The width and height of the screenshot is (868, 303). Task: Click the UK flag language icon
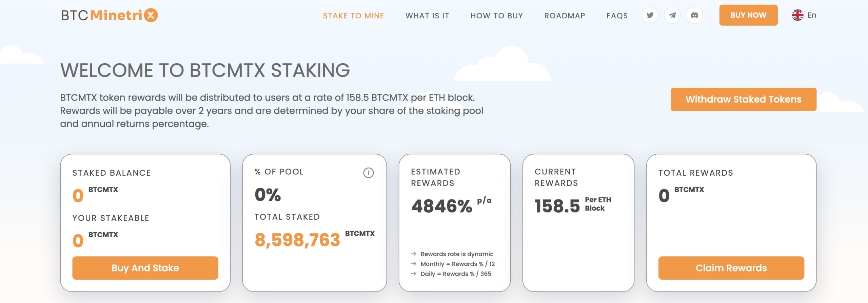click(797, 15)
